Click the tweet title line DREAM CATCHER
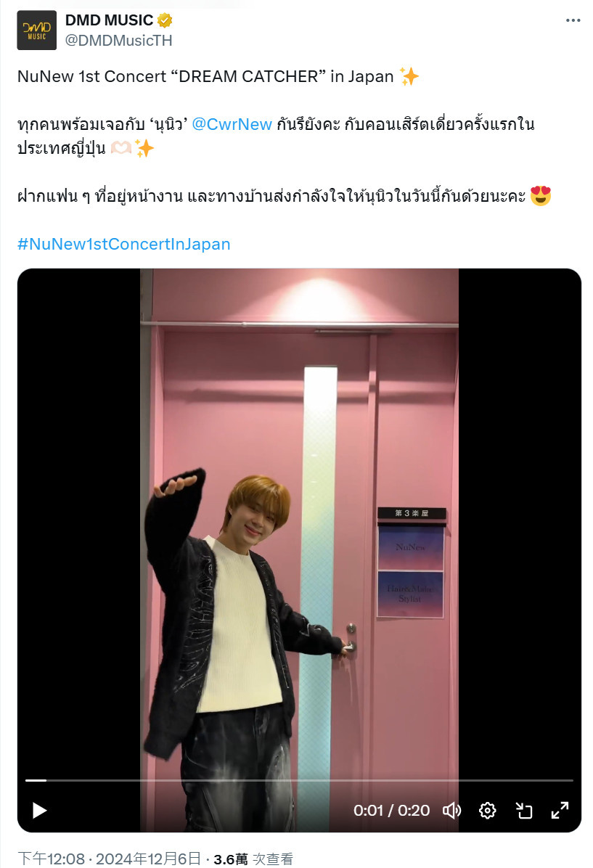Viewport: 593px width, 868px height. coord(205,76)
